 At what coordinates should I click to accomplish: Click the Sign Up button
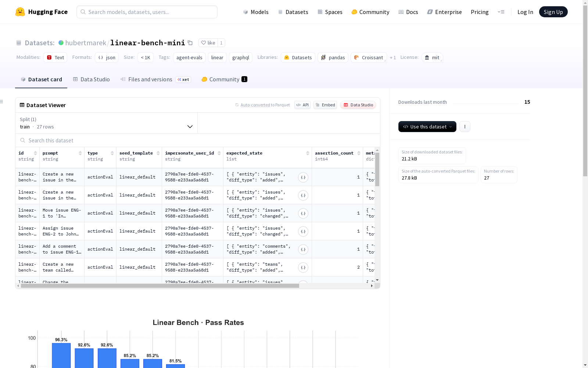[x=553, y=12]
